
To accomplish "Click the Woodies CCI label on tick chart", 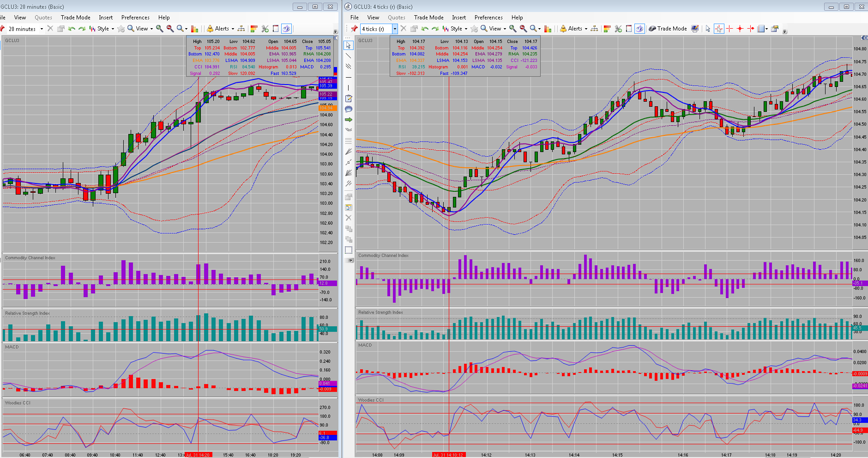I will [371, 400].
